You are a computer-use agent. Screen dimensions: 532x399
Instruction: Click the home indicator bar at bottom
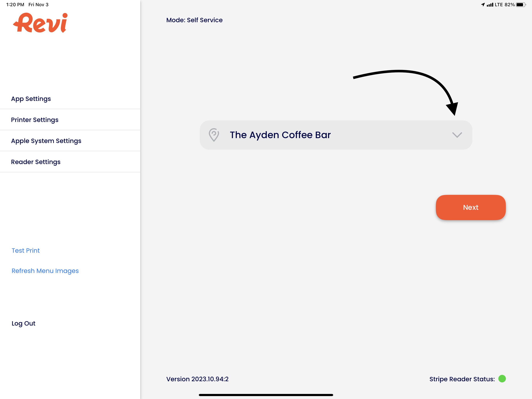266,395
